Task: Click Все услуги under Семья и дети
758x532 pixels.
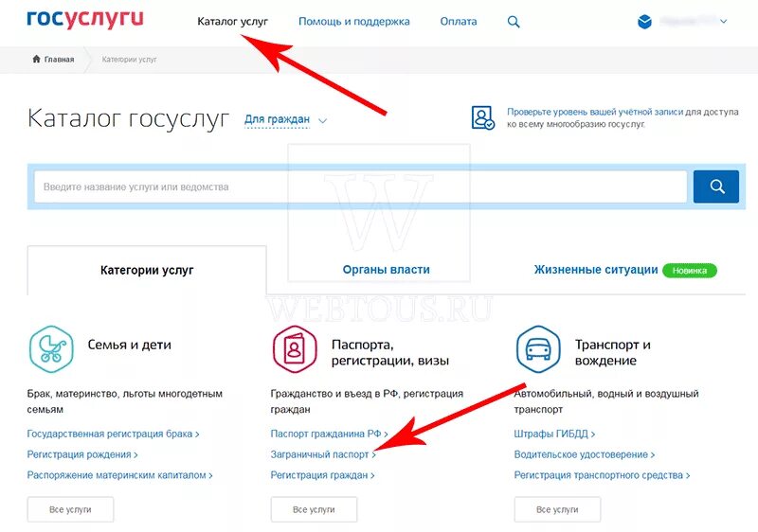Action: click(x=70, y=509)
